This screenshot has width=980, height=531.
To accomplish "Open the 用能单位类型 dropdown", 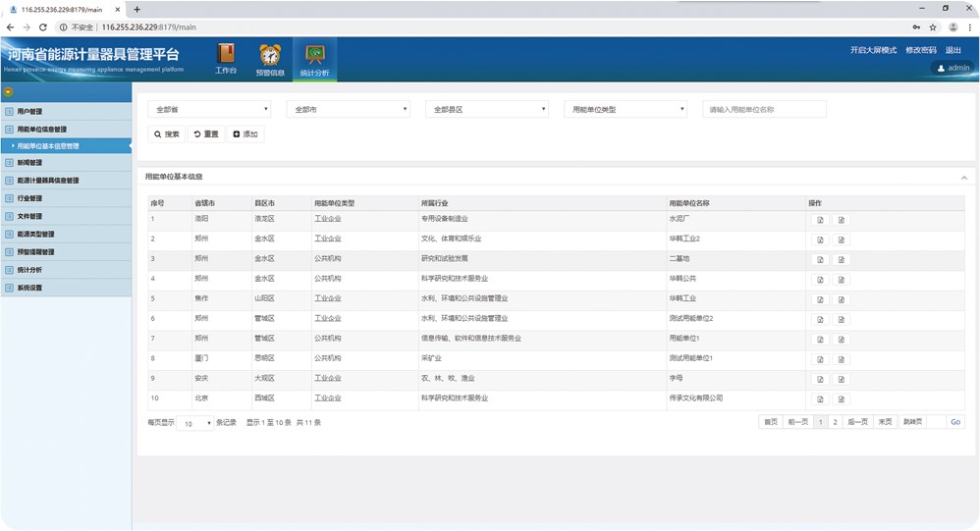I will 626,109.
